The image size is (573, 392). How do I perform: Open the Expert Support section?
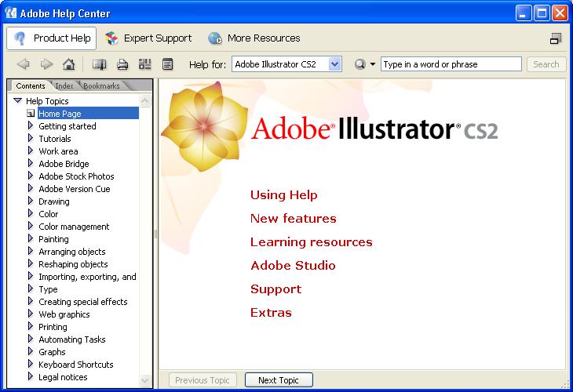(148, 38)
